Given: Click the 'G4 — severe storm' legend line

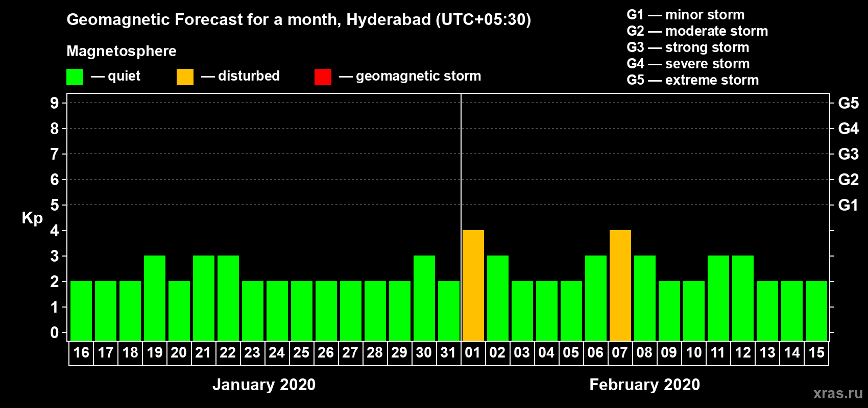Looking at the screenshot, I should [x=688, y=64].
